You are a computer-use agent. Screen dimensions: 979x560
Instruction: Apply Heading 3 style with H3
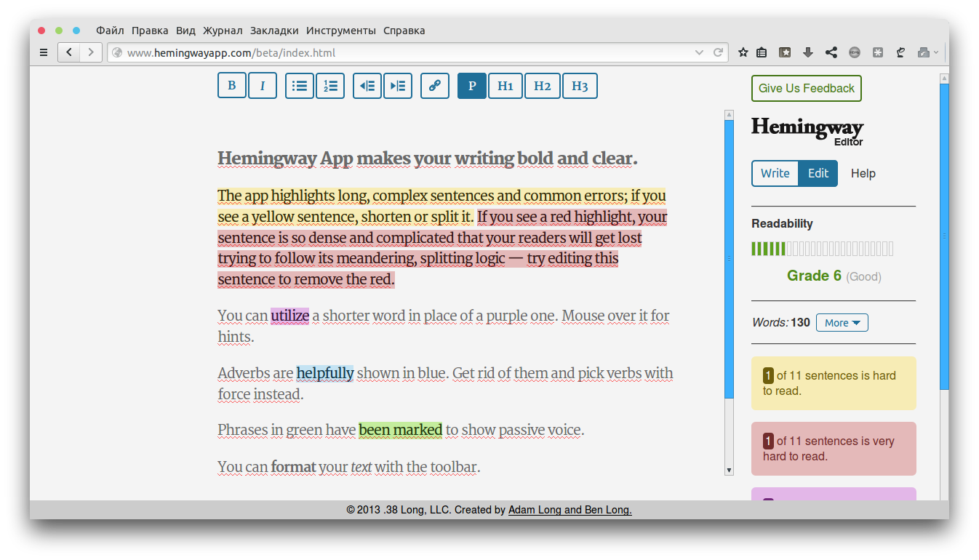coord(580,86)
